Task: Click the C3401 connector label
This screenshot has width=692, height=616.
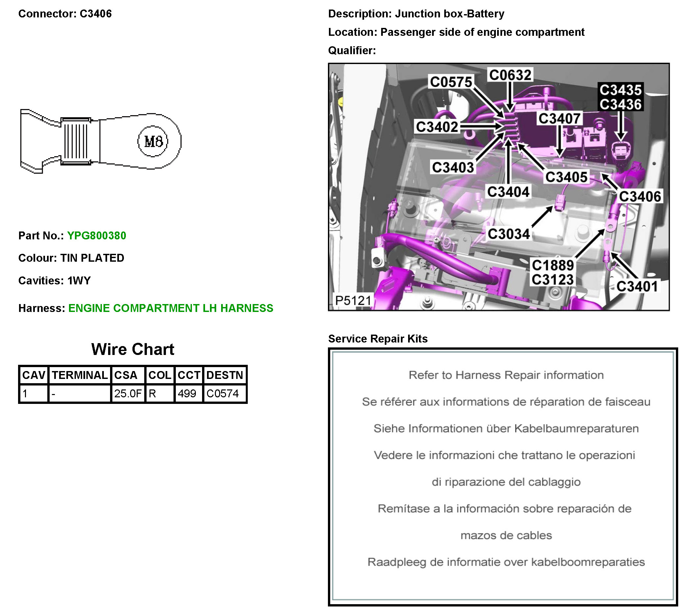Action: click(637, 286)
